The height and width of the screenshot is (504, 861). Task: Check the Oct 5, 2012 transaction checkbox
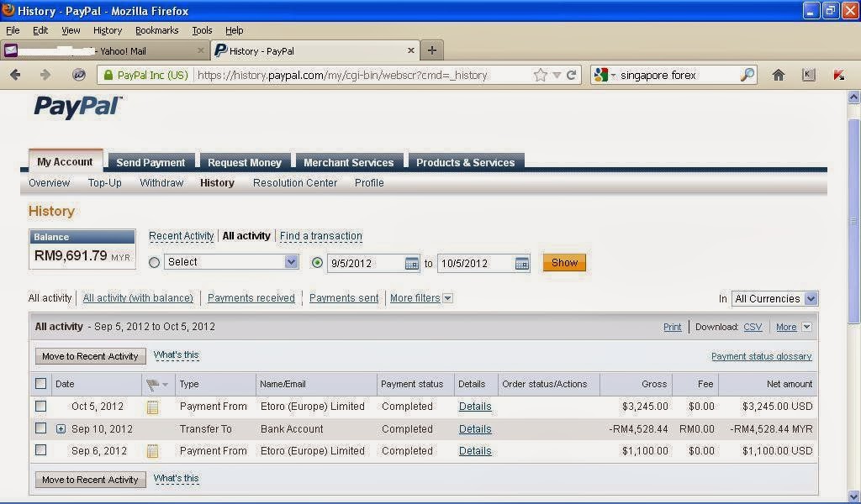click(x=40, y=407)
